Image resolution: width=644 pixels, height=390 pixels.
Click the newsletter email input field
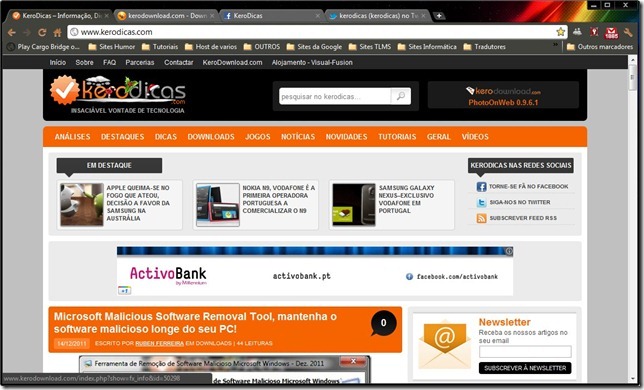[525, 351]
